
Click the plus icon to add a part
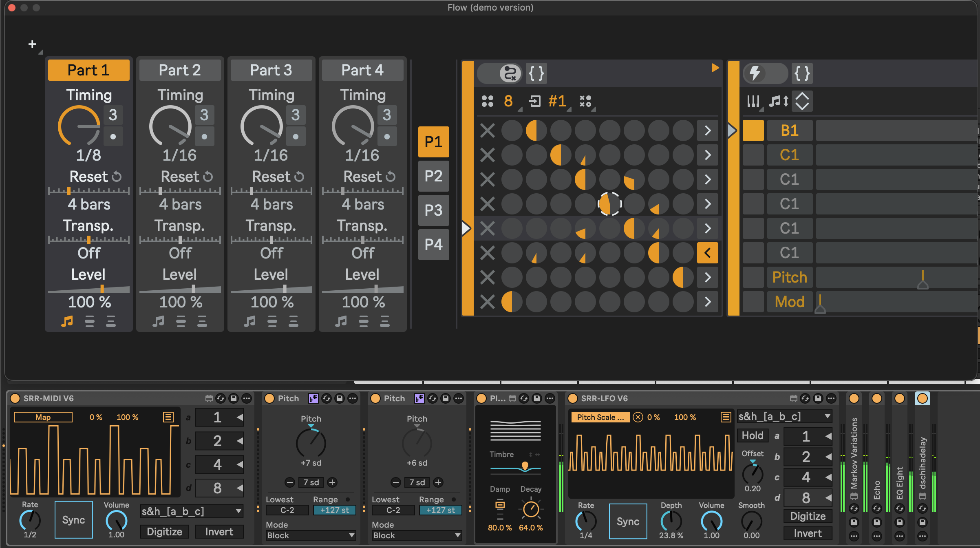(x=32, y=44)
